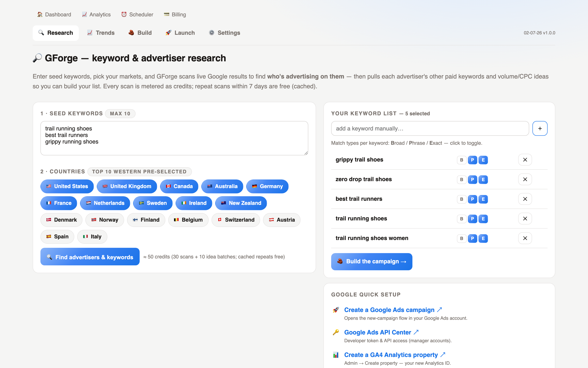Toggle Exact match for 'trail running shoes' row
588x368 pixels.
(x=483, y=219)
